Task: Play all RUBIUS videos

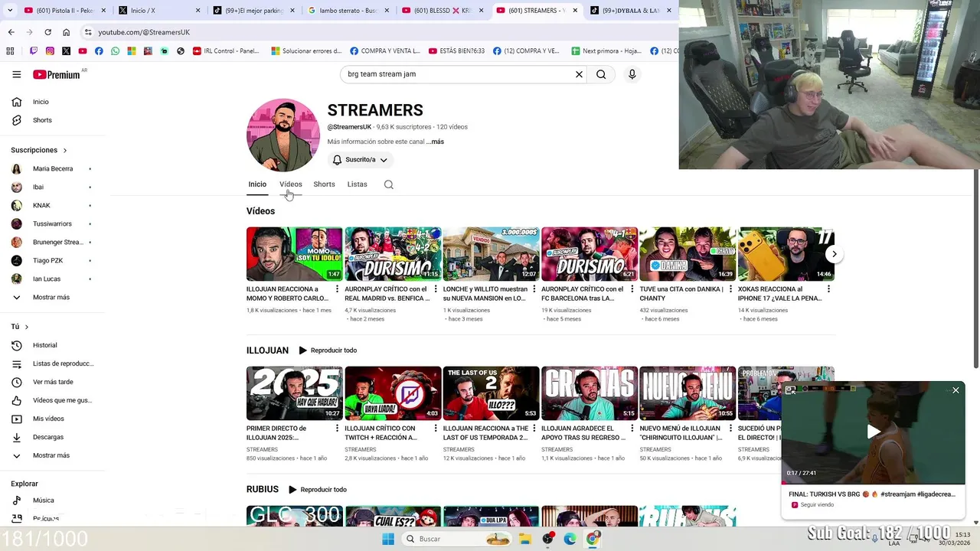Action: (318, 490)
